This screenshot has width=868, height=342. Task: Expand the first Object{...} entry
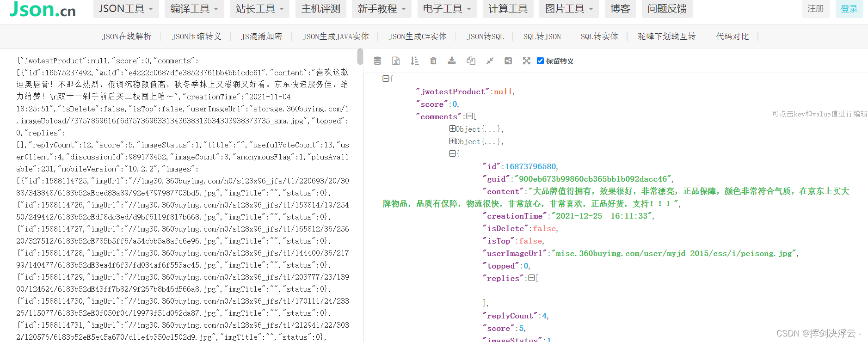click(x=452, y=128)
